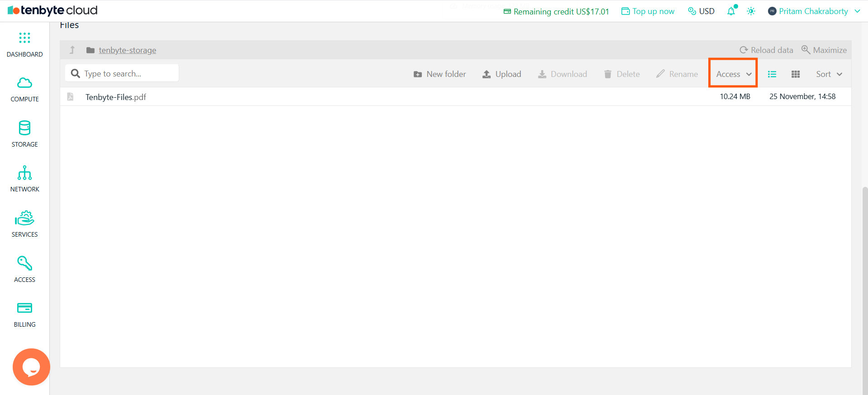Click the 25 November, 14:58 date
Screen dimensions: 868x395
pos(802,96)
